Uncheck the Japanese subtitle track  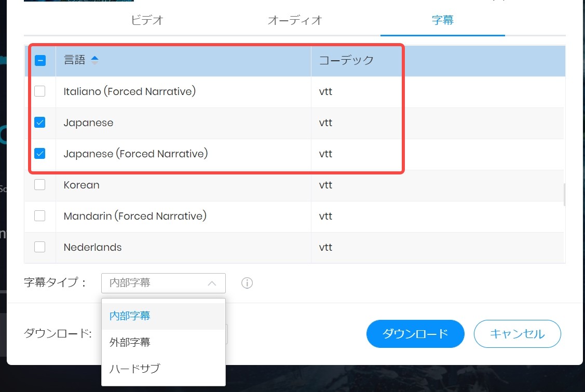pos(40,123)
